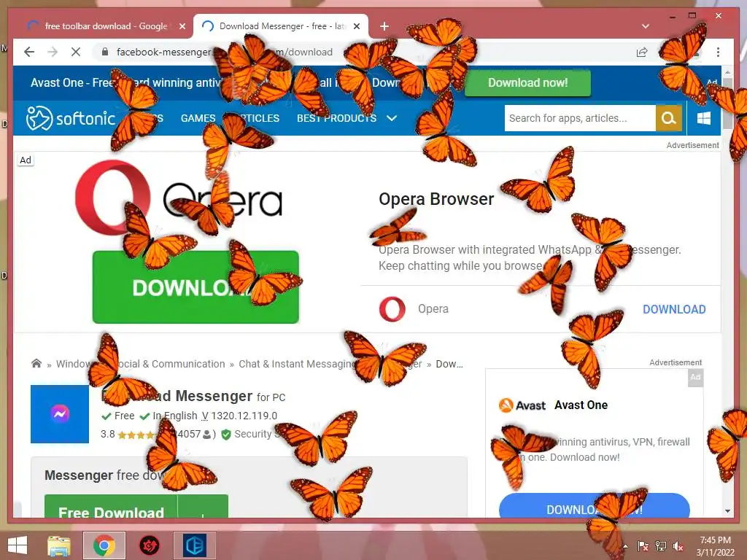Click the Softonic search input field

[x=580, y=118]
